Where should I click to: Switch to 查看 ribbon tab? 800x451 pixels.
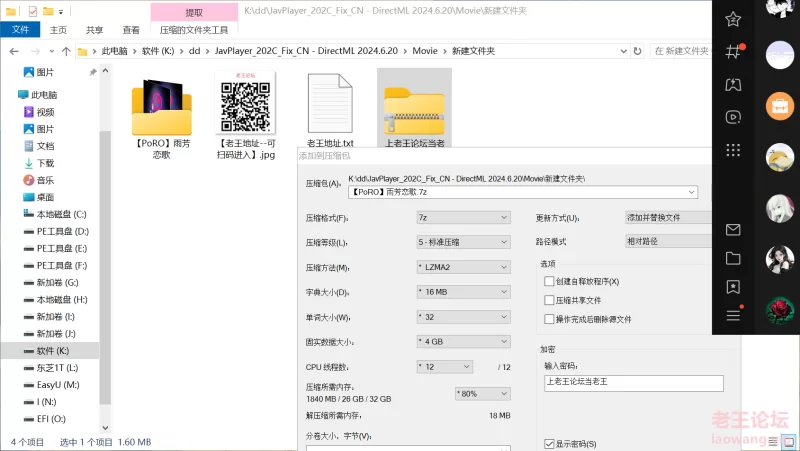[x=131, y=30]
